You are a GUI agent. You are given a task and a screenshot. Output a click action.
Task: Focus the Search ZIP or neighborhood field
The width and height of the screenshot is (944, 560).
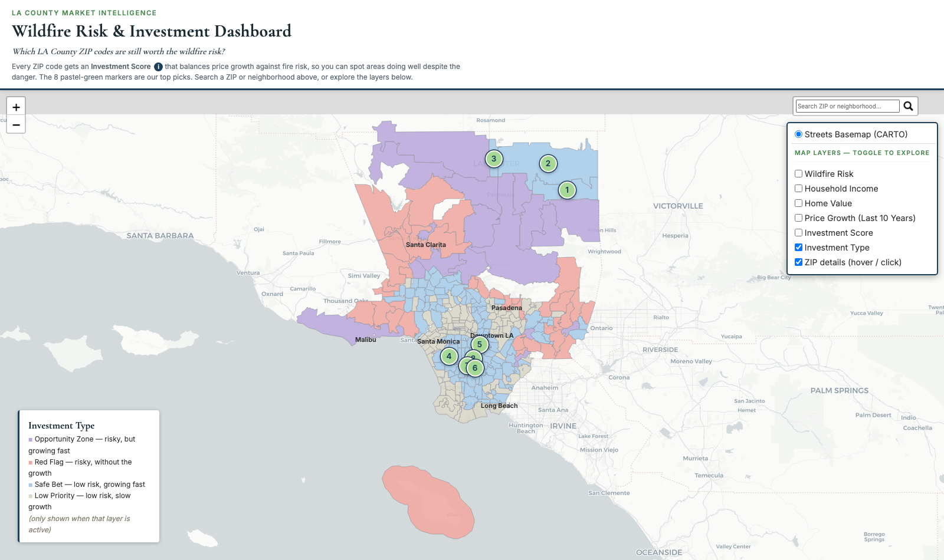847,106
